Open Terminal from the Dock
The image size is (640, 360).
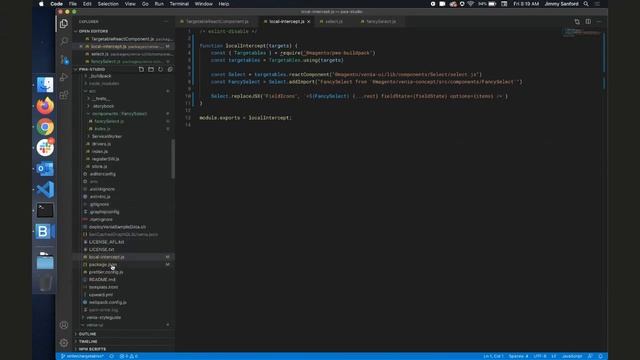tap(45, 211)
